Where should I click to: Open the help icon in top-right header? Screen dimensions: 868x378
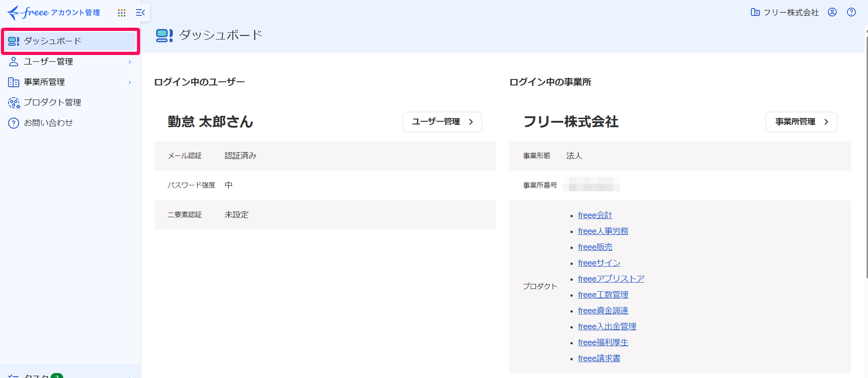click(851, 12)
